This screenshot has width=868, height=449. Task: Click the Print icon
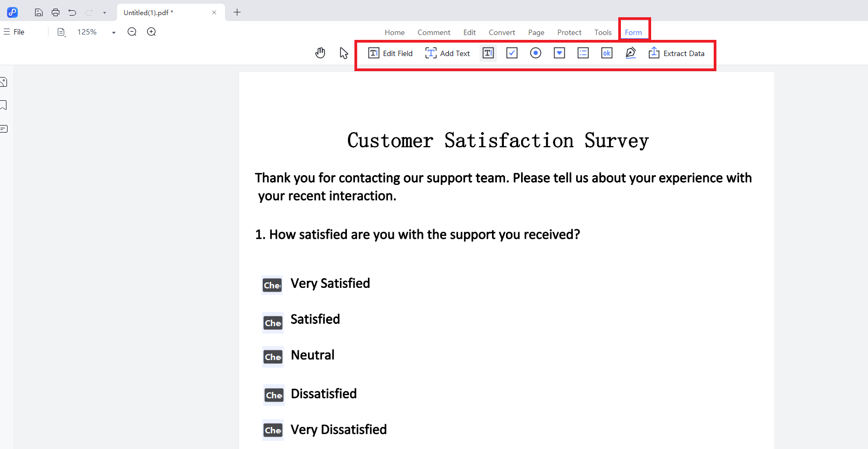(x=56, y=12)
